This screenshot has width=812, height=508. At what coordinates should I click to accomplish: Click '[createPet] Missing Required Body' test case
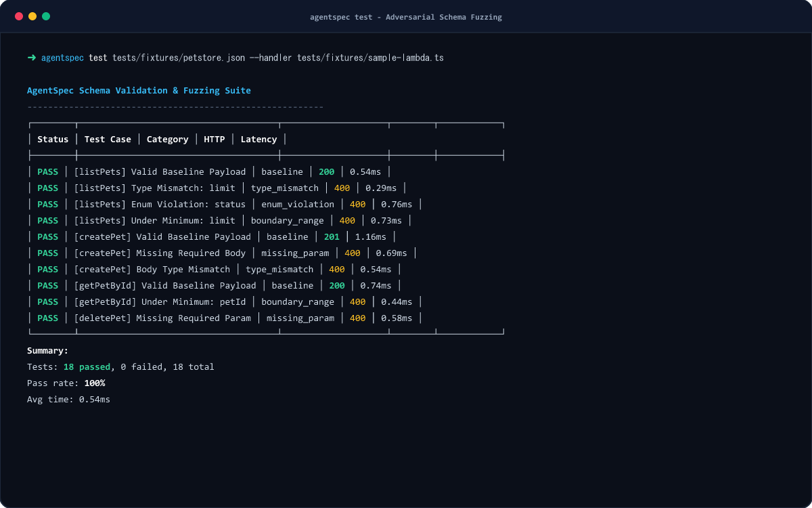[160, 253]
